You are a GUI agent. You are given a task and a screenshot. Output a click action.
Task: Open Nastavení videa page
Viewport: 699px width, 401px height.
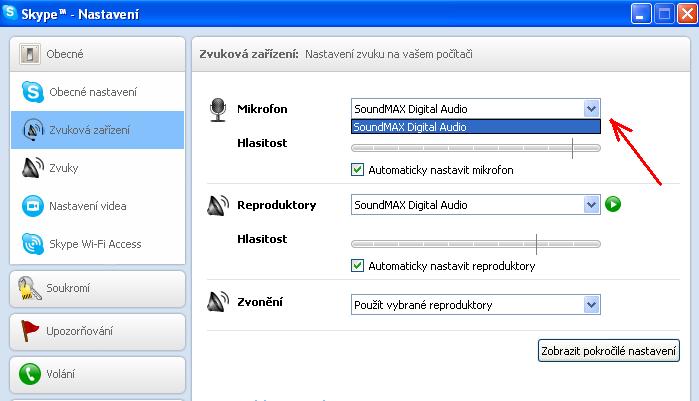pyautogui.click(x=97, y=206)
